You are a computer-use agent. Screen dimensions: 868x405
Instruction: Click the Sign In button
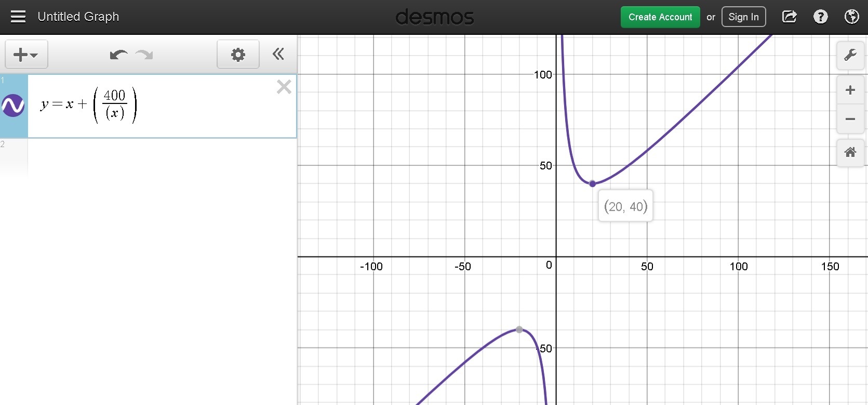(x=743, y=17)
